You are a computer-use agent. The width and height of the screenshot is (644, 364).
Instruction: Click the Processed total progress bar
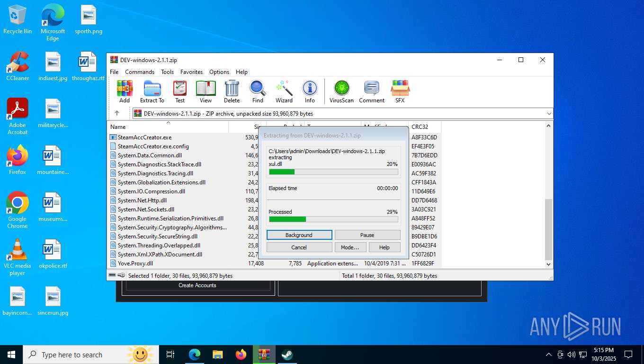(333, 219)
